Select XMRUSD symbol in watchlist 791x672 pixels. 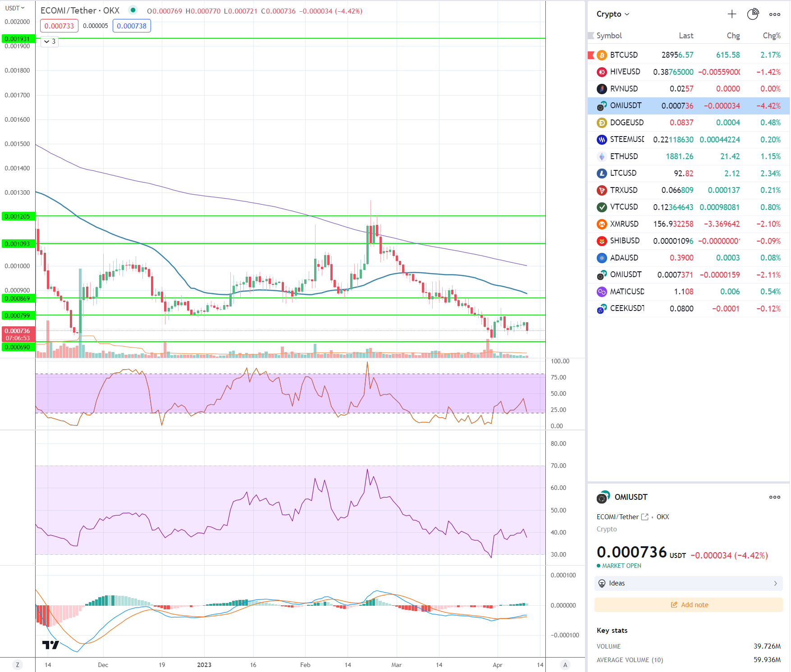coord(624,224)
